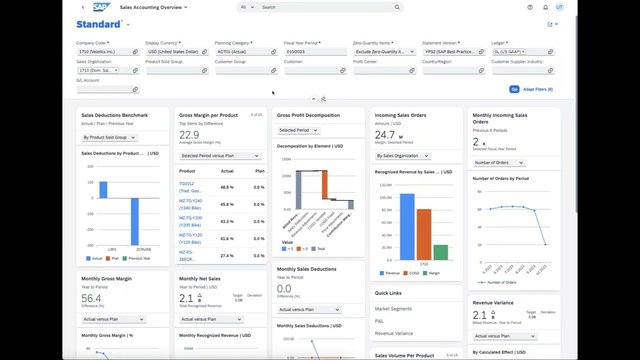Viewport: 640px width, 360px height.
Task: Expand the Standard view variant dropdown
Action: tap(128, 24)
